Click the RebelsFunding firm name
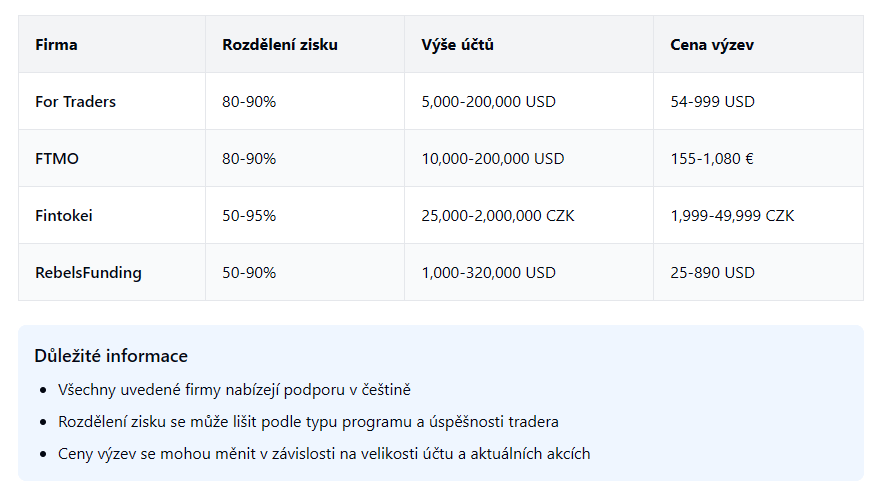 point(88,273)
